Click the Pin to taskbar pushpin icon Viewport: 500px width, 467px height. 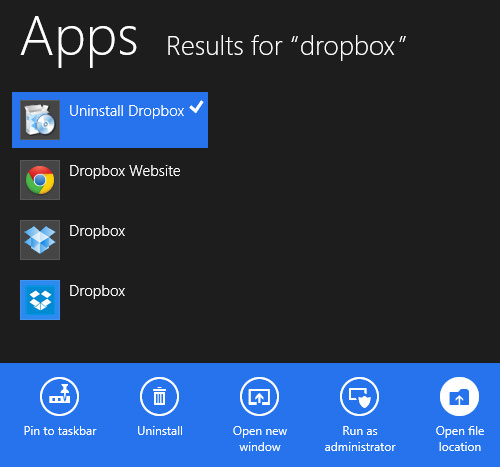[60, 396]
